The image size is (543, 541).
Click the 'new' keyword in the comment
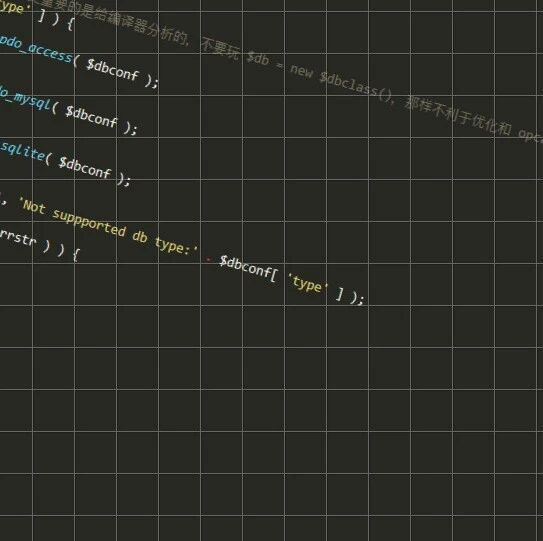pyautogui.click(x=301, y=71)
